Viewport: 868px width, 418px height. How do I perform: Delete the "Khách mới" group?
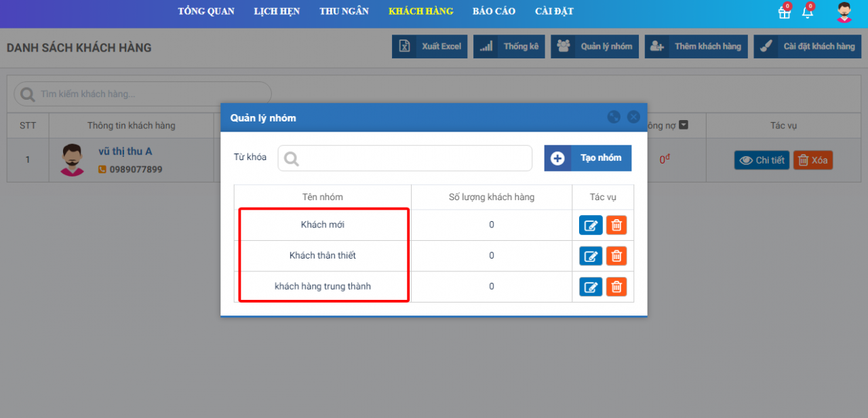coord(616,225)
